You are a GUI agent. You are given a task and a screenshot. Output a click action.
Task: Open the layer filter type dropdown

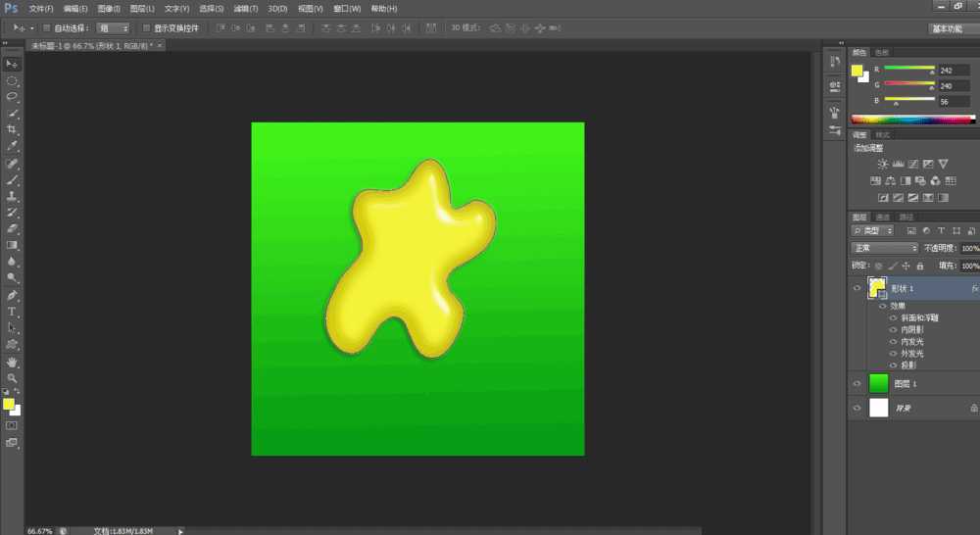[x=872, y=230]
